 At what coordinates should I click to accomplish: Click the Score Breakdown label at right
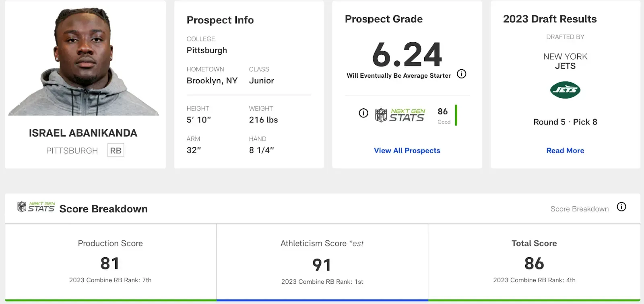(x=579, y=209)
